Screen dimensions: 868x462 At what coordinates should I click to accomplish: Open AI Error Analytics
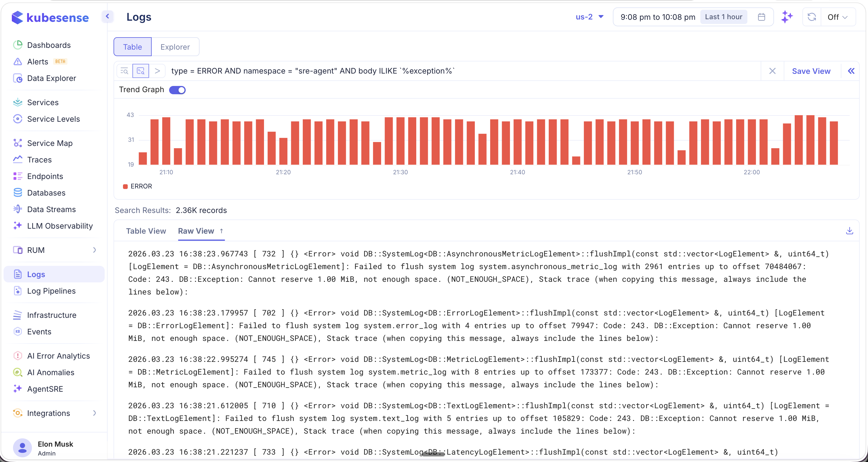point(58,356)
